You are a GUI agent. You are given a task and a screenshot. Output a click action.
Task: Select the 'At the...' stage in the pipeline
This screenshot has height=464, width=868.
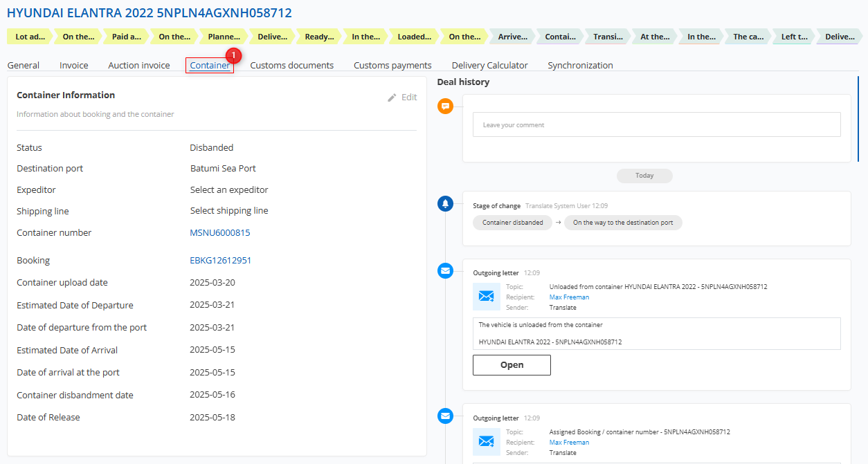coord(655,37)
